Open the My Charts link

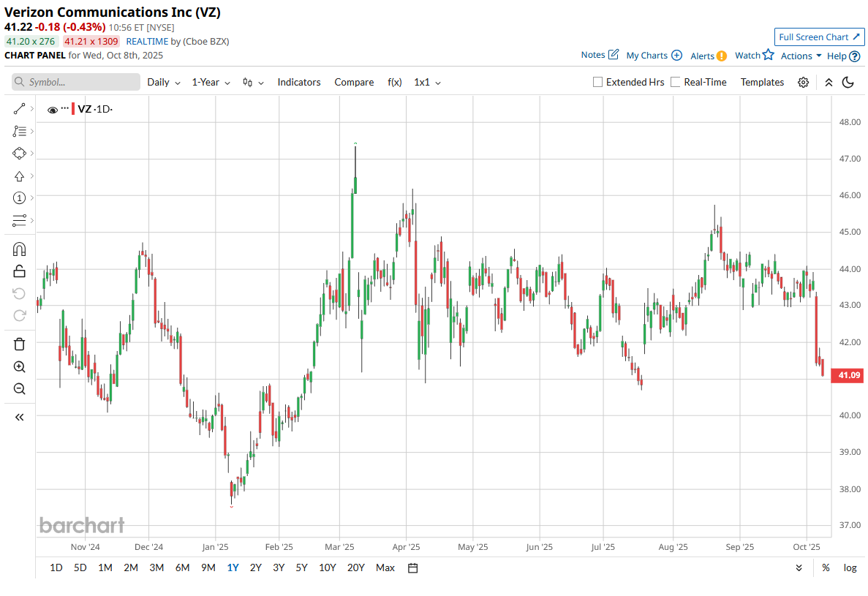click(654, 56)
